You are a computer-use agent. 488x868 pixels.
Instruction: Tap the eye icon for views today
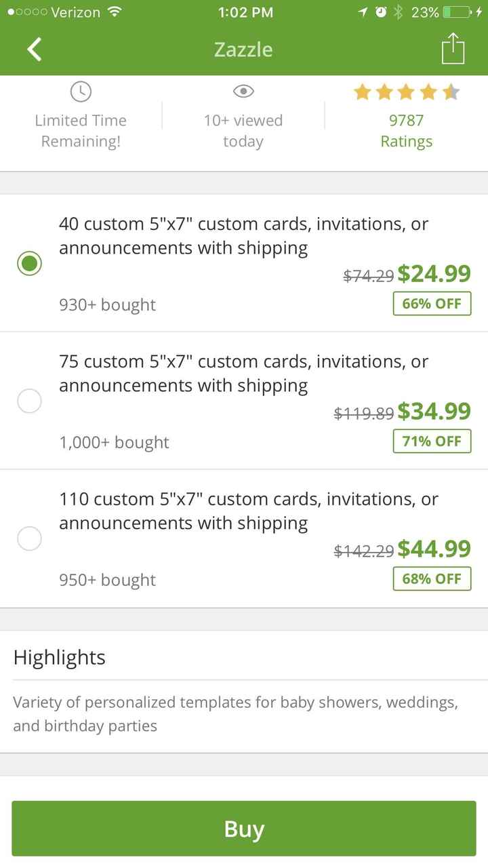pyautogui.click(x=243, y=92)
